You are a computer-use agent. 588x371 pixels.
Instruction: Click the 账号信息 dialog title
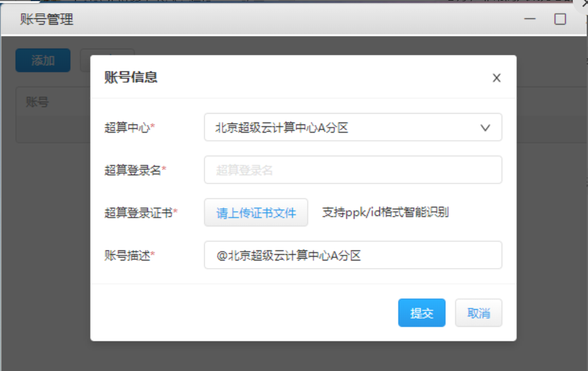tap(131, 77)
